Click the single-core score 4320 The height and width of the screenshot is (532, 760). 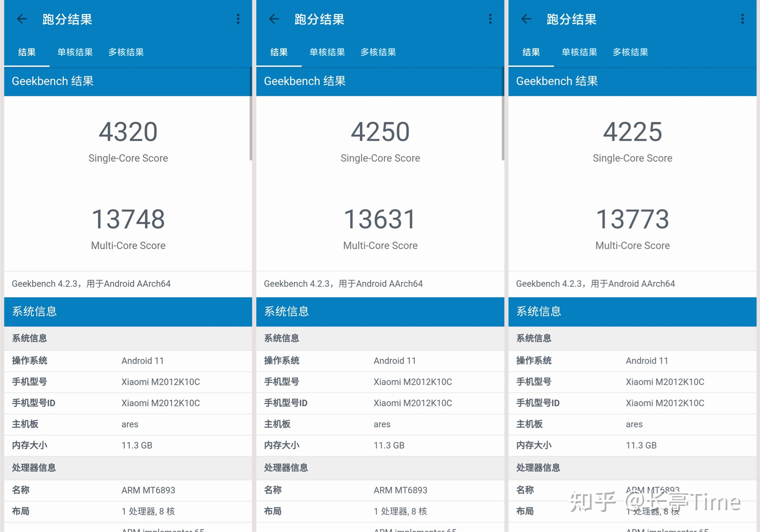click(x=128, y=132)
